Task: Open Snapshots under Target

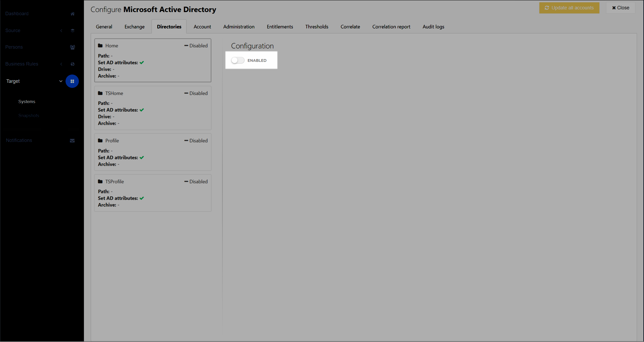Action: (x=29, y=116)
